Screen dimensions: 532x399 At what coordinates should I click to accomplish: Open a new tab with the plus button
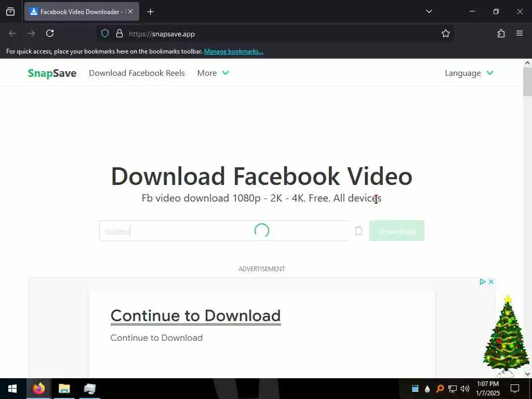[x=151, y=12]
